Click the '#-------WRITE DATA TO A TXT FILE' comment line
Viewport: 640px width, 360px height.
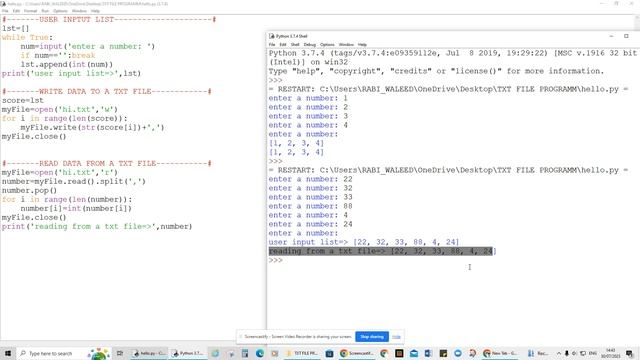pos(107,91)
